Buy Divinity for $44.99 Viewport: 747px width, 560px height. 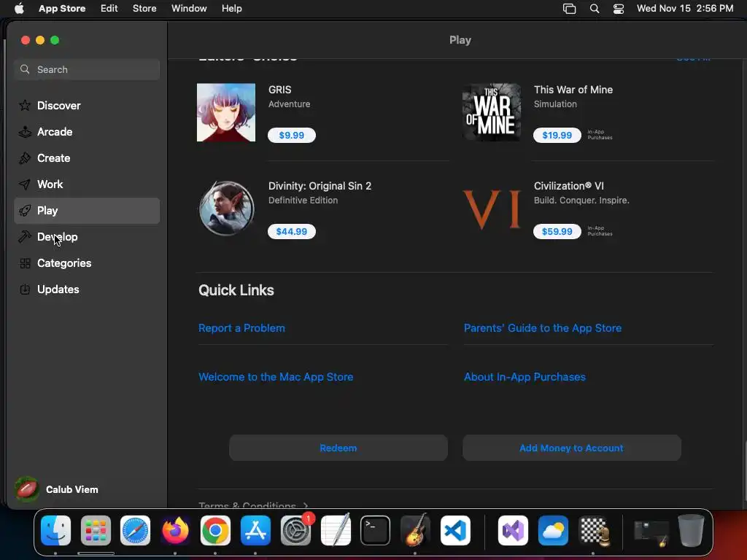pyautogui.click(x=292, y=231)
